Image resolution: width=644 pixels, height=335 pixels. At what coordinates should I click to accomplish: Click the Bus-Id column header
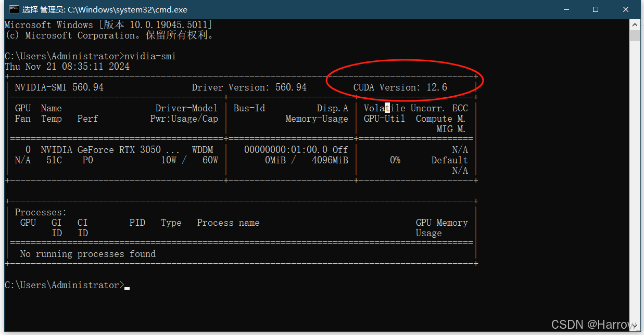(249, 108)
